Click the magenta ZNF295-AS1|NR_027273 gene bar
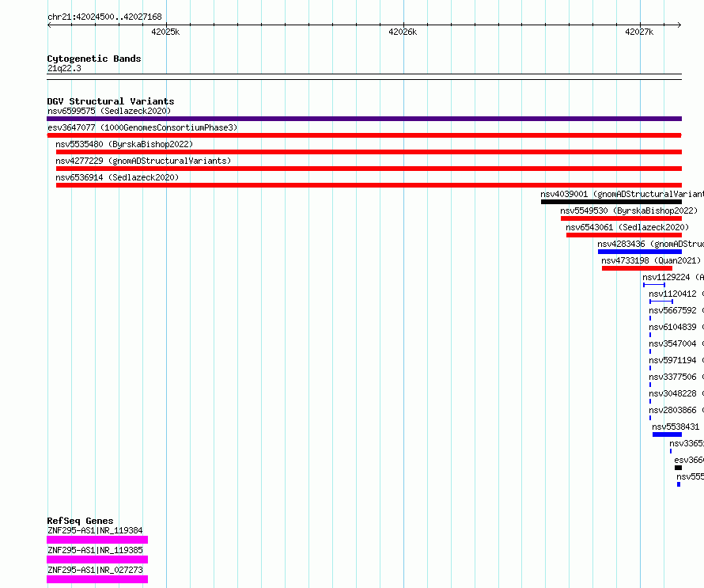 tap(97, 579)
